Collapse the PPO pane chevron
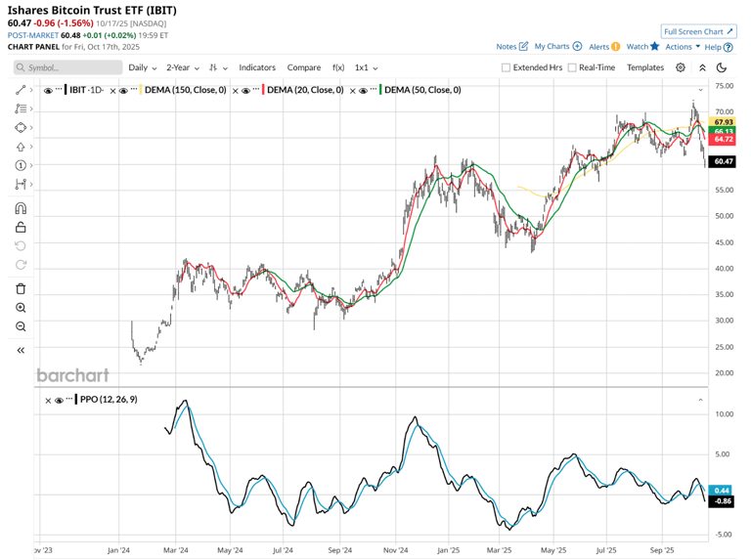The height and width of the screenshot is (560, 751). click(700, 400)
